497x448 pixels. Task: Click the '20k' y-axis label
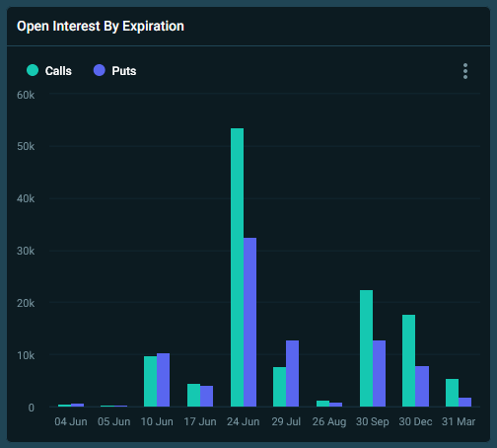pyautogui.click(x=26, y=303)
